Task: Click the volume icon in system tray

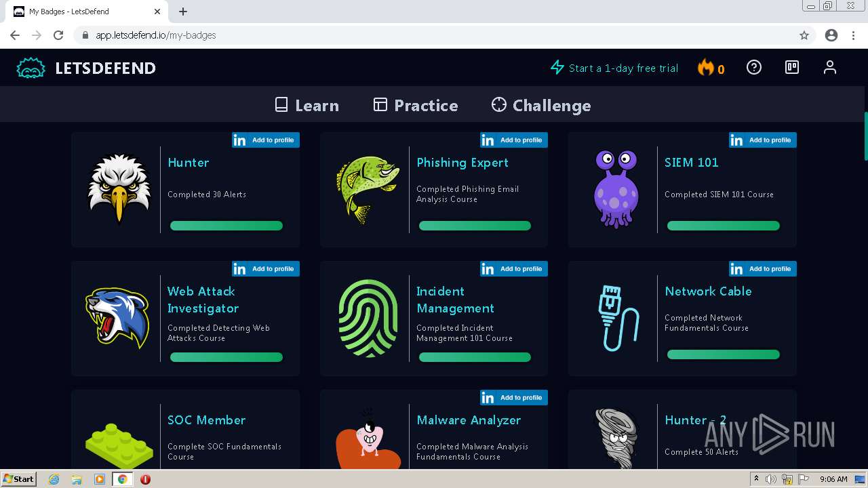Action: point(771,479)
